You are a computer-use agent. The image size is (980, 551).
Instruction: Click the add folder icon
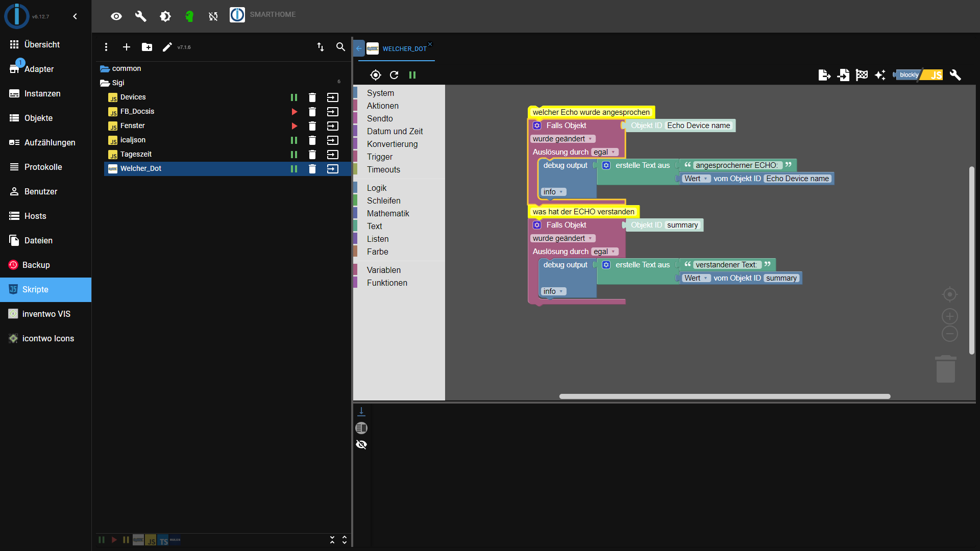[x=147, y=47]
